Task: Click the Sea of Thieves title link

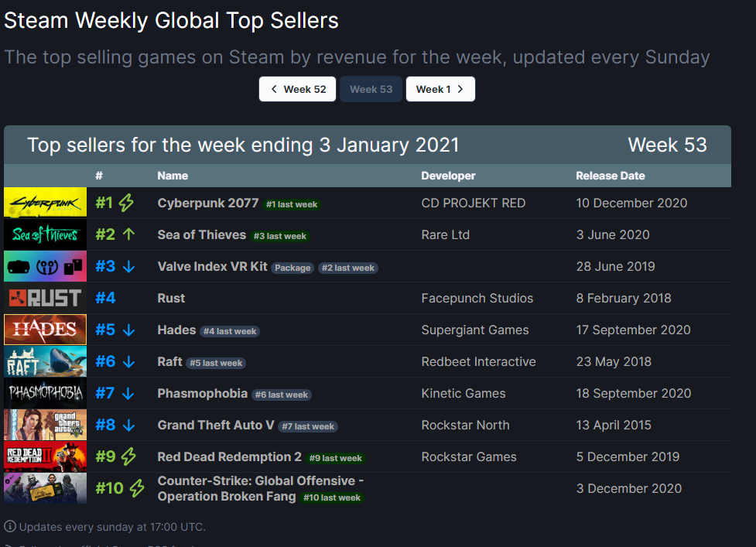Action: coord(201,234)
